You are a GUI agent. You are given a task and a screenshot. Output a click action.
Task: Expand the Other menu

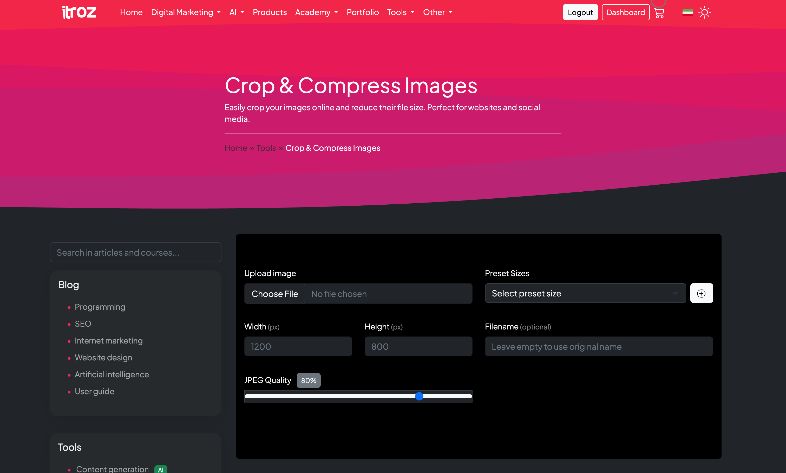pos(437,12)
